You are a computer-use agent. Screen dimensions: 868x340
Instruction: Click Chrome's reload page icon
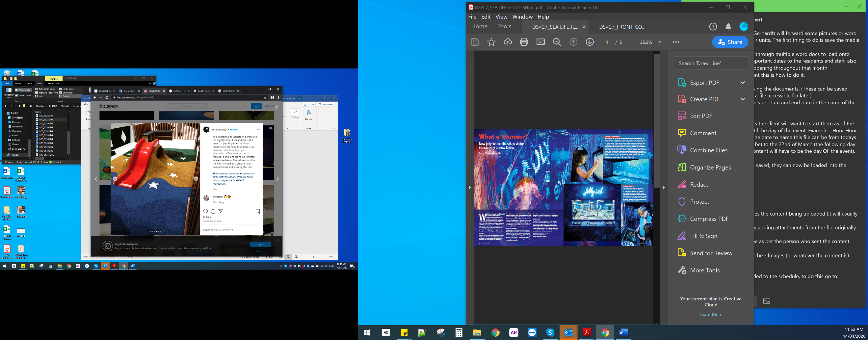[x=107, y=98]
